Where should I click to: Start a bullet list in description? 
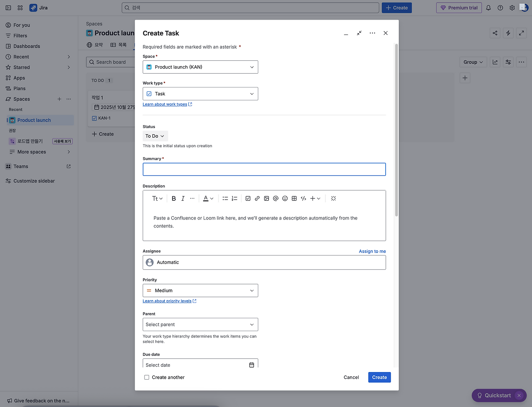[225, 199]
